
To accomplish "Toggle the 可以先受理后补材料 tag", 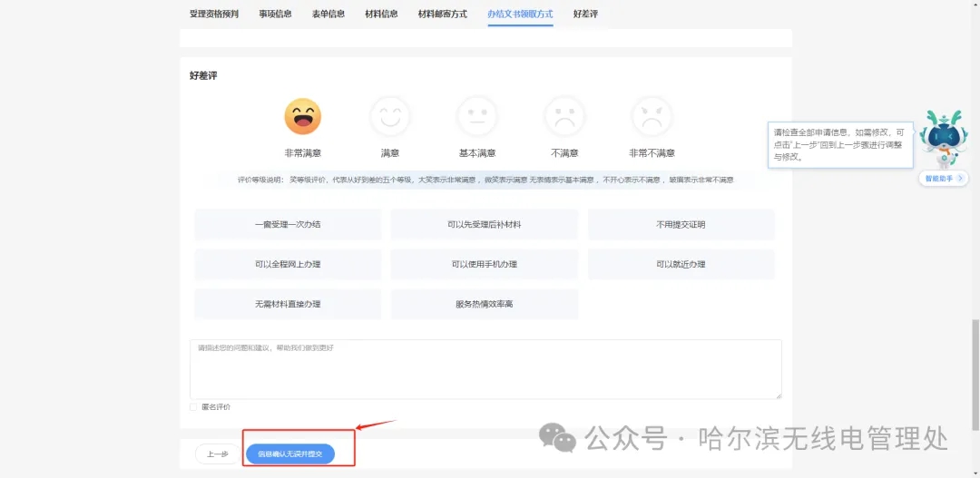I will (484, 224).
